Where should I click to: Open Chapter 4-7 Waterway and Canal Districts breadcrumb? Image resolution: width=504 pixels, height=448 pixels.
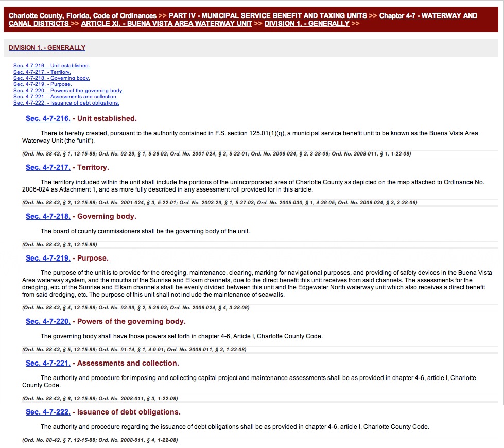coord(428,16)
